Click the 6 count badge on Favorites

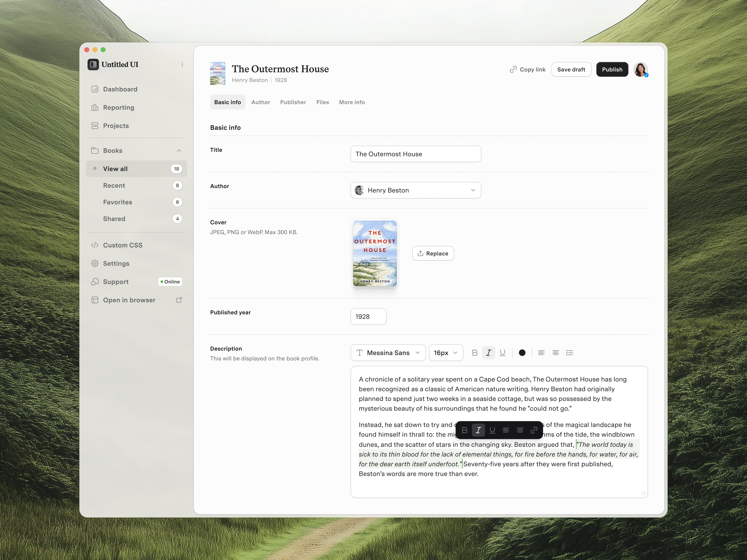pos(177,202)
